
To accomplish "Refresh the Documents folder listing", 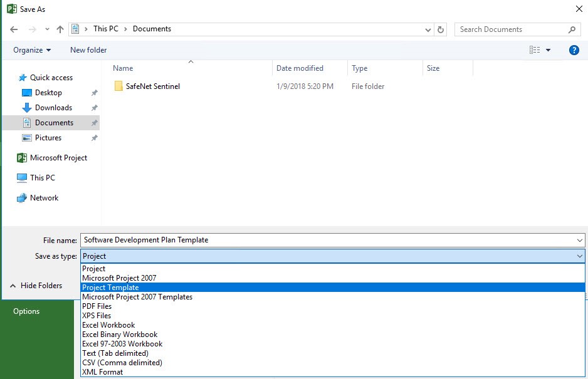I will (x=441, y=29).
